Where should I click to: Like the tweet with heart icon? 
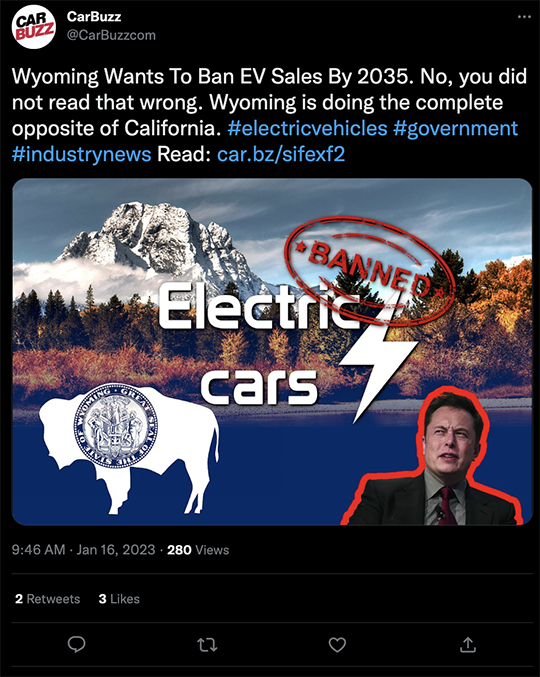click(337, 645)
